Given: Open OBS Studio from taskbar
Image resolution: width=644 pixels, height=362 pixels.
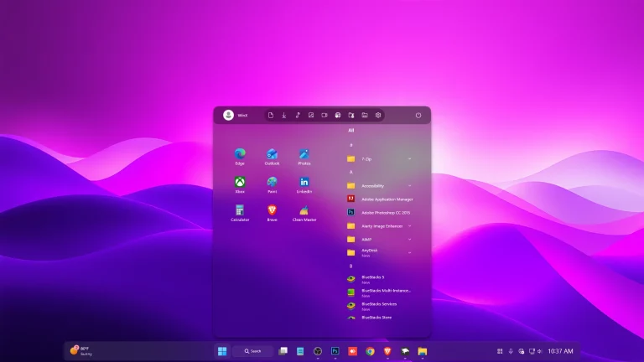Looking at the screenshot, I should [x=318, y=351].
